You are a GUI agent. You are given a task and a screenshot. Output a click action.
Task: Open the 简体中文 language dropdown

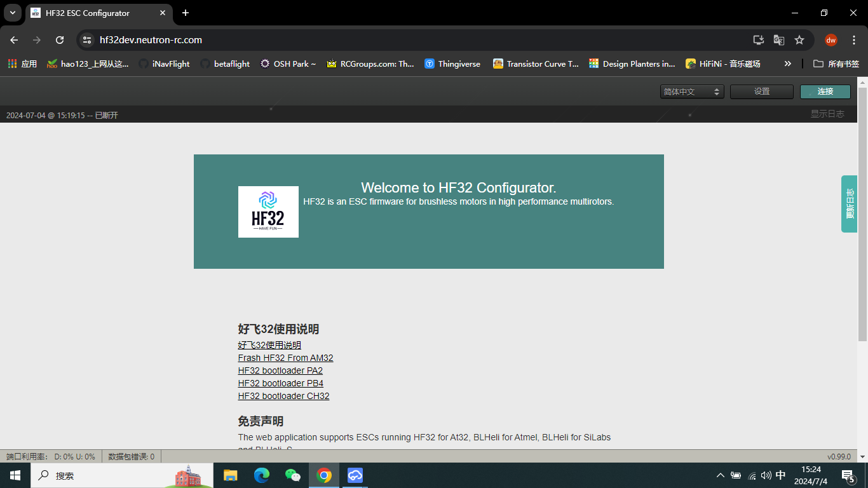[x=692, y=91]
